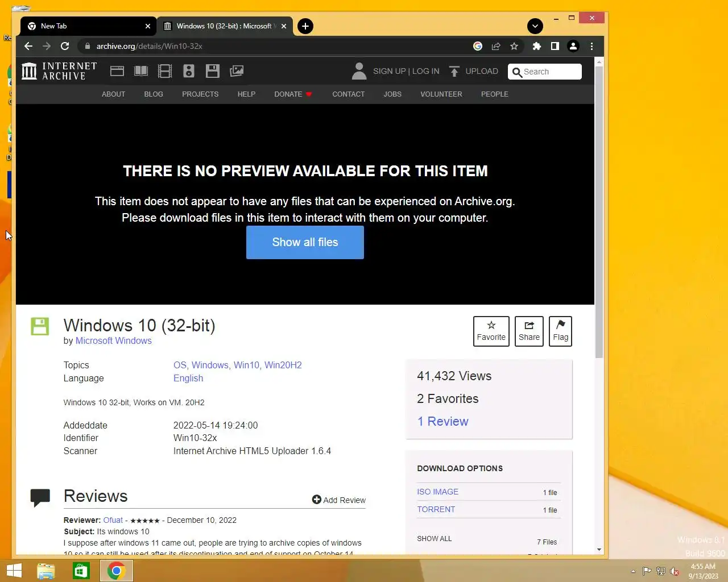This screenshot has height=582, width=728.
Task: Open the PROJECTS menu item
Action: pos(200,94)
